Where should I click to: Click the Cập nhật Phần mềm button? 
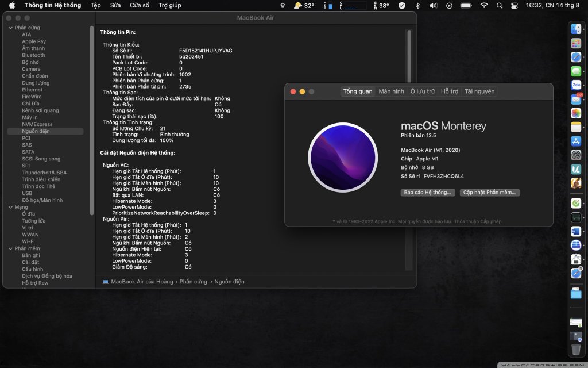pos(489,192)
